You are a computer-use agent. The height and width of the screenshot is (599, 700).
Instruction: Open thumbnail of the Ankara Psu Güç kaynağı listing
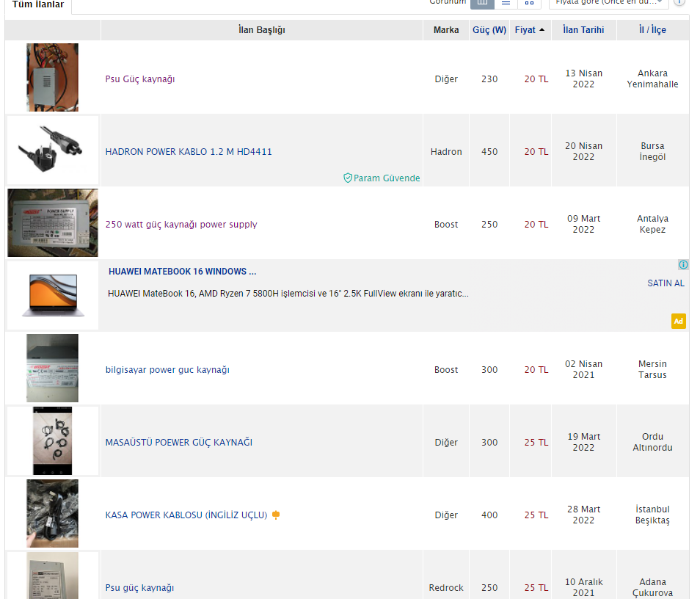(x=52, y=77)
